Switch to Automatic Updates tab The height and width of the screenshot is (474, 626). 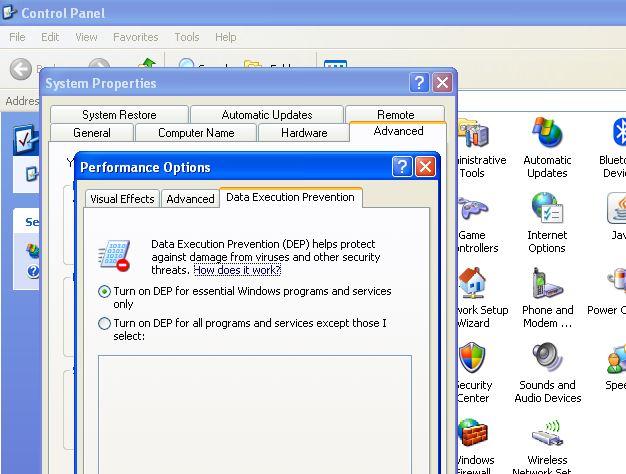click(267, 115)
